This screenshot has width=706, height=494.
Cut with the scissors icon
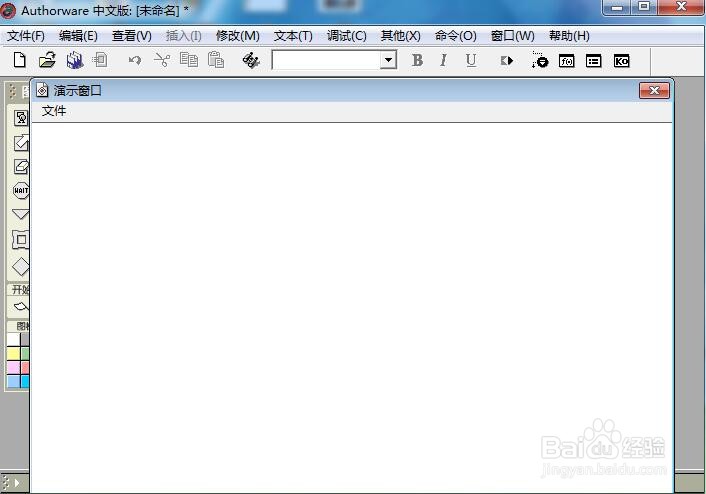(x=162, y=60)
